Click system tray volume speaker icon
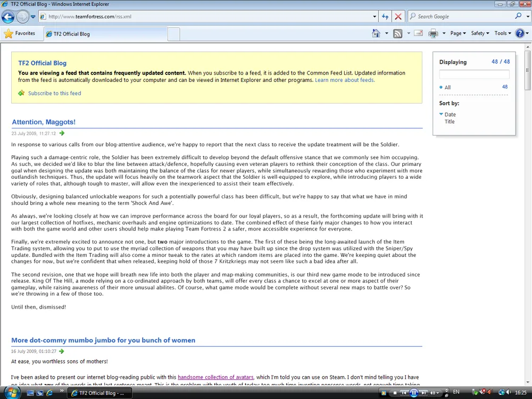 coord(508,392)
